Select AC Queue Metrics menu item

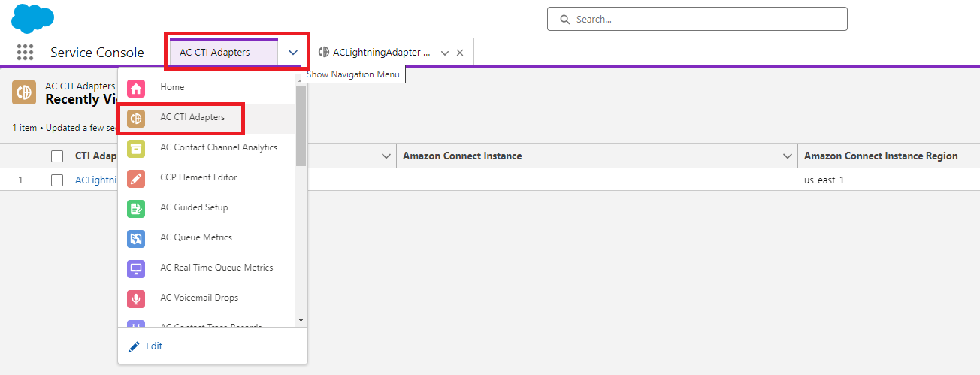coord(207,238)
